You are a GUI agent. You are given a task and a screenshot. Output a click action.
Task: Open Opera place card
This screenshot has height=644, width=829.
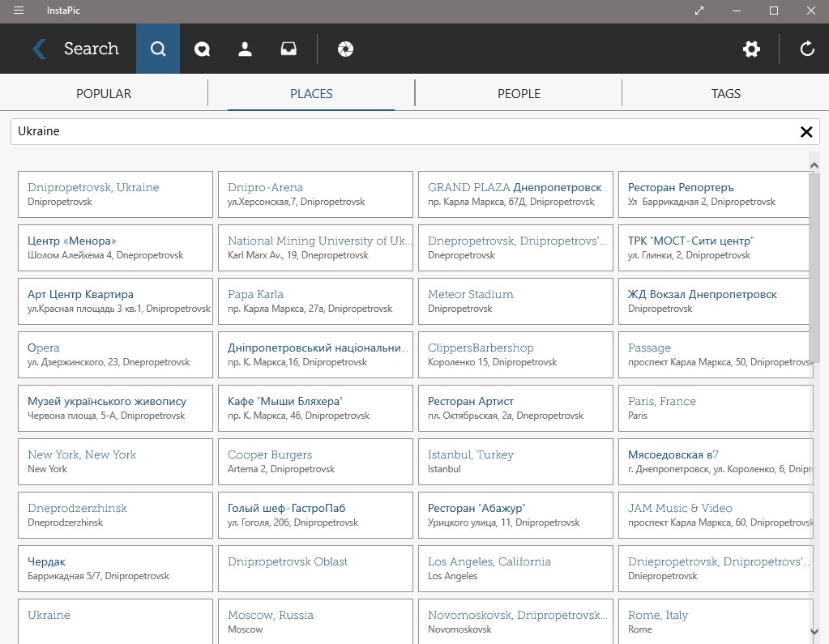tap(115, 355)
